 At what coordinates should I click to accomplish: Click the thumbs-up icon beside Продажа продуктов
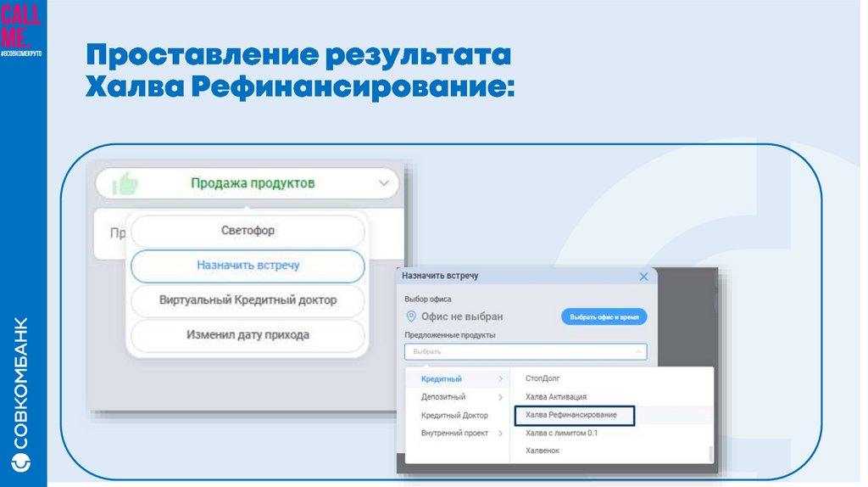point(125,183)
